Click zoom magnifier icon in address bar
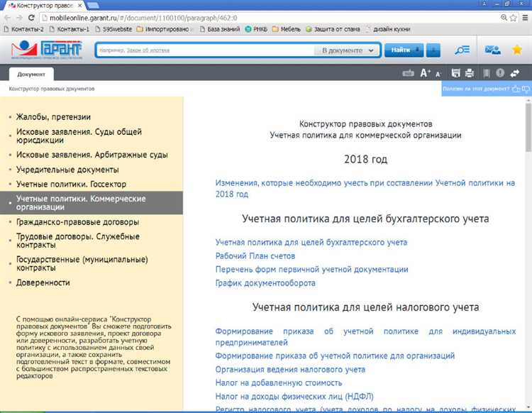This screenshot has height=413, width=532. (504, 18)
